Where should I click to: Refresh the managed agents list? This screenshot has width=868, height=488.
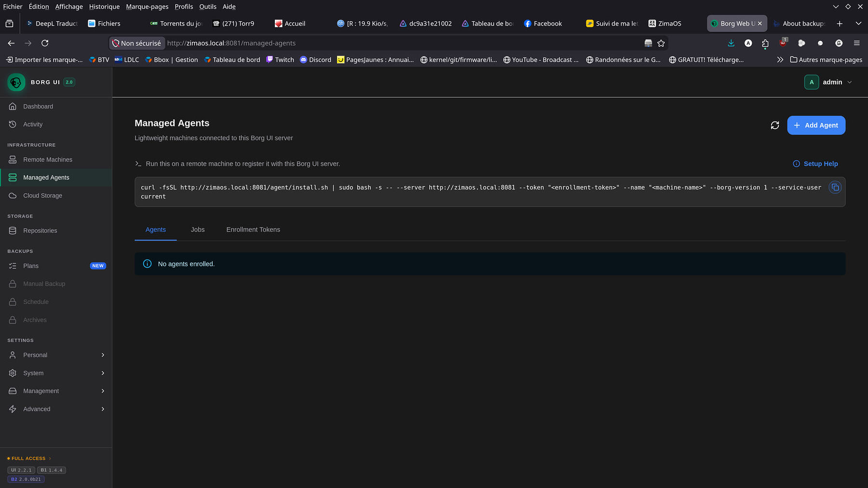(775, 125)
